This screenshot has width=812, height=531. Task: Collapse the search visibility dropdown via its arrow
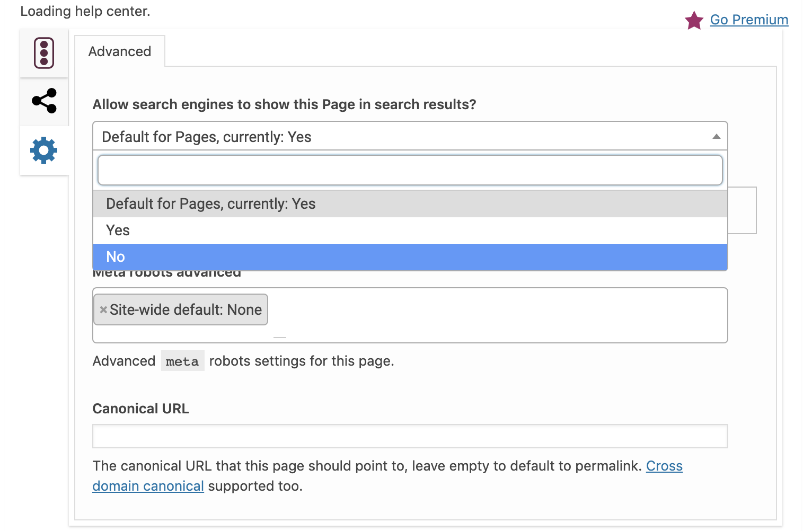click(x=716, y=137)
